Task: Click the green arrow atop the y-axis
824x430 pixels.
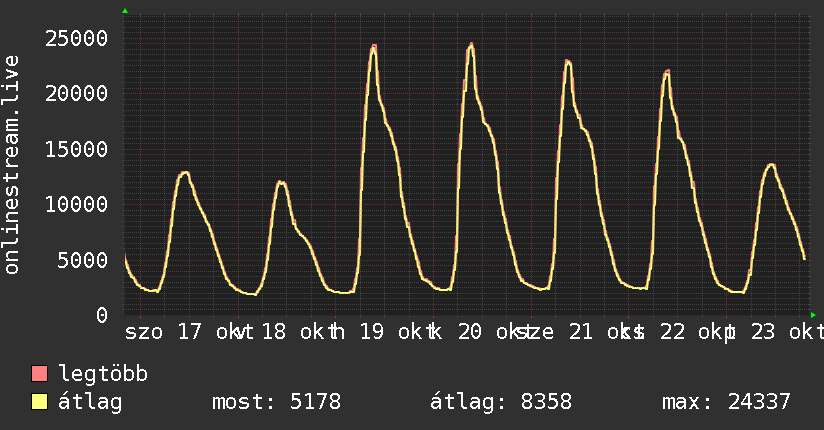Action: 125,11
